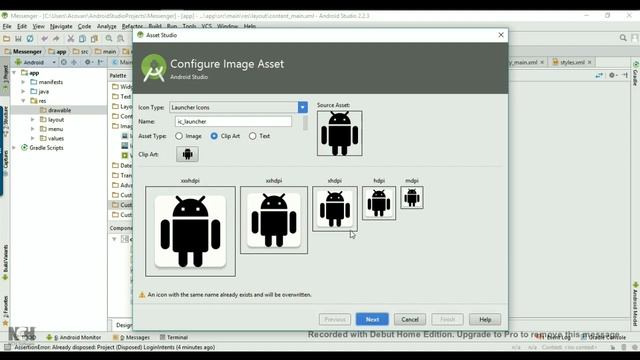
Task: Click the Paste toolbar icon
Action: coord(94,39)
